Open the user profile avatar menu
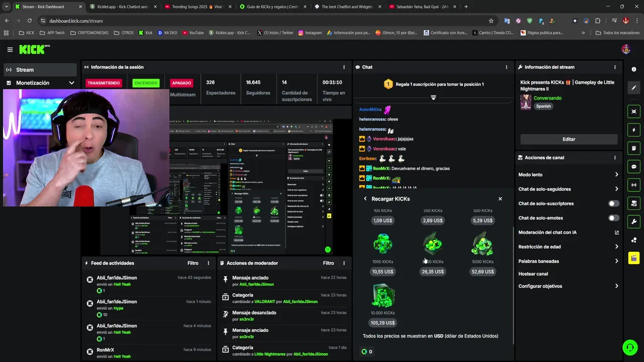The width and height of the screenshot is (644, 362). [x=626, y=49]
